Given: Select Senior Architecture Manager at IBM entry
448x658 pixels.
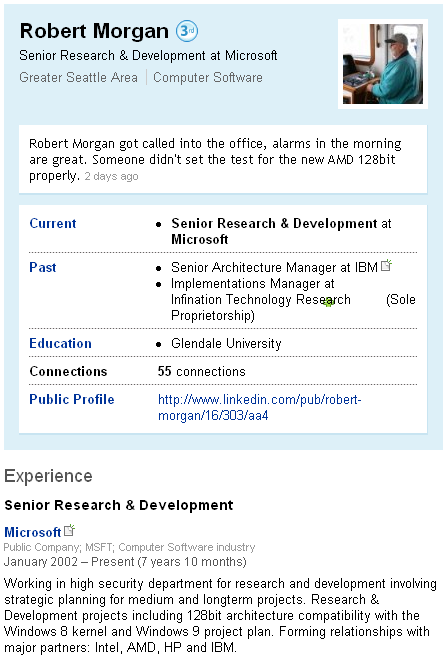Looking at the screenshot, I should click(x=274, y=267).
